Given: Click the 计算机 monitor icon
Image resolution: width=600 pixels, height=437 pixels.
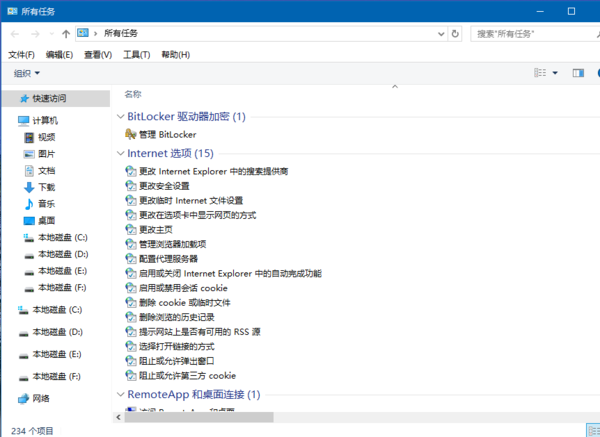Looking at the screenshot, I should pyautogui.click(x=23, y=121).
